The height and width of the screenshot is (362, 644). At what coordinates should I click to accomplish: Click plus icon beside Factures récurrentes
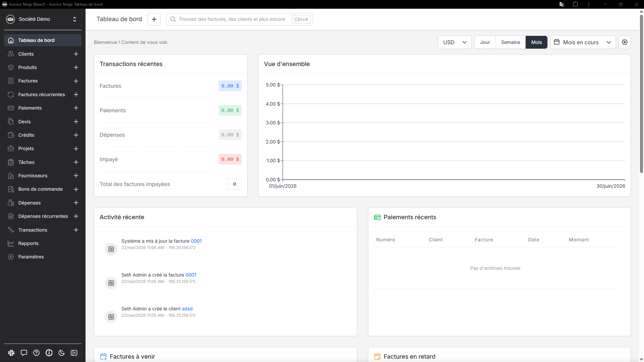pyautogui.click(x=76, y=95)
